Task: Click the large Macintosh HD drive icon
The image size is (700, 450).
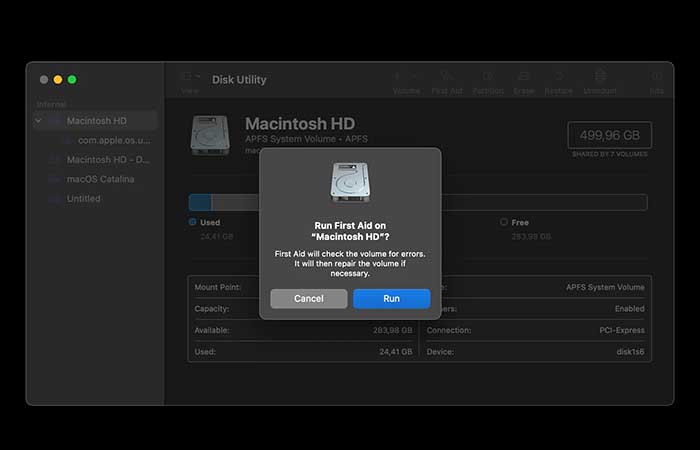Action: click(210, 135)
